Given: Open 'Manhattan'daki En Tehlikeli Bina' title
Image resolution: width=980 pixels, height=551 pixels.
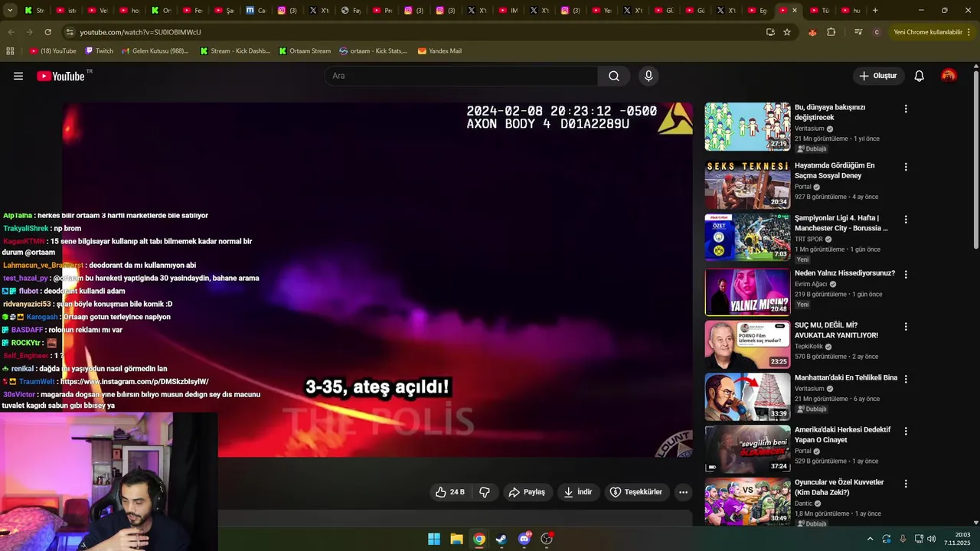Looking at the screenshot, I should click(x=846, y=378).
